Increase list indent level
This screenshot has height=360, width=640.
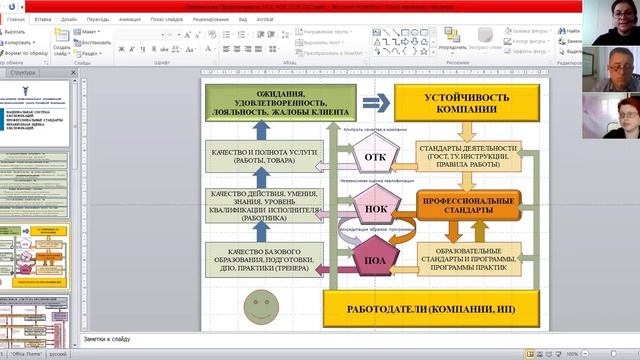271,35
